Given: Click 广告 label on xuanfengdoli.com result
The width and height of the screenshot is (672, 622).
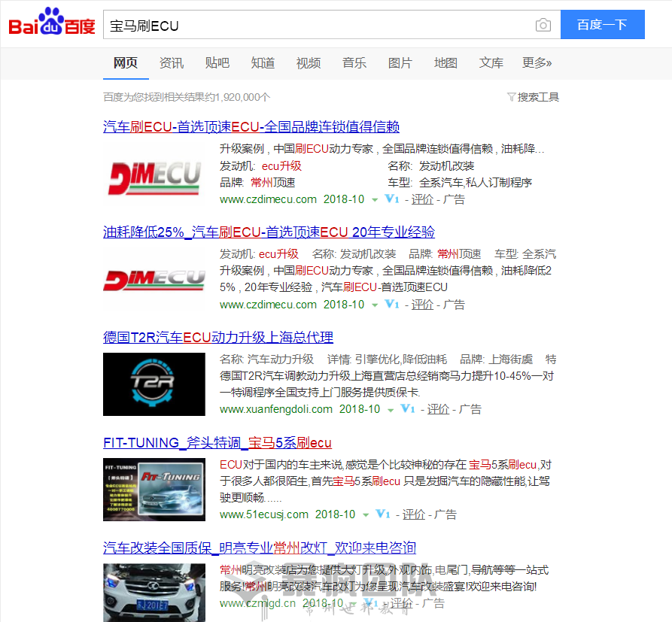Looking at the screenshot, I should tap(470, 409).
